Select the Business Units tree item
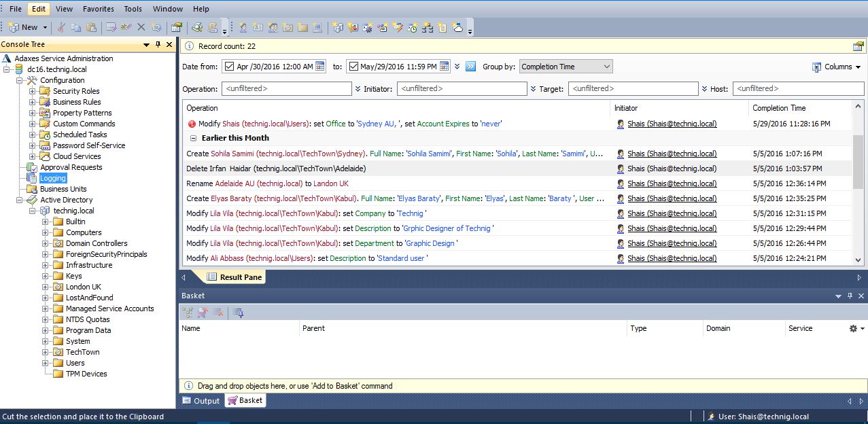868x424 pixels. coord(63,189)
